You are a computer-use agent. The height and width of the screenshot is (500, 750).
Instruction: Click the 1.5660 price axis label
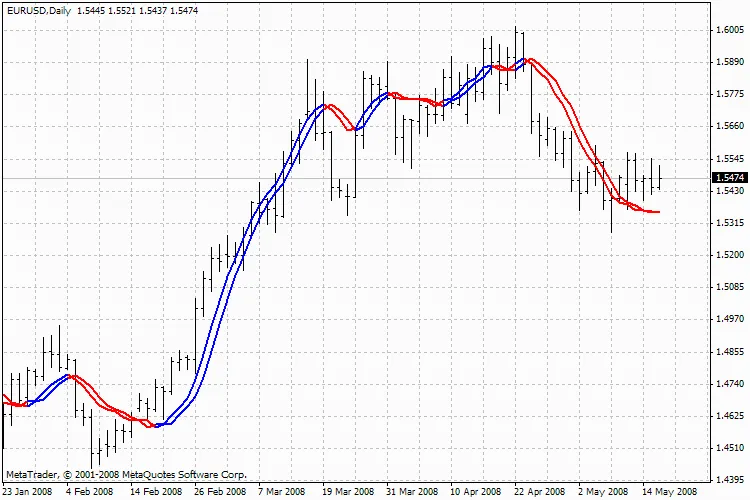(729, 126)
